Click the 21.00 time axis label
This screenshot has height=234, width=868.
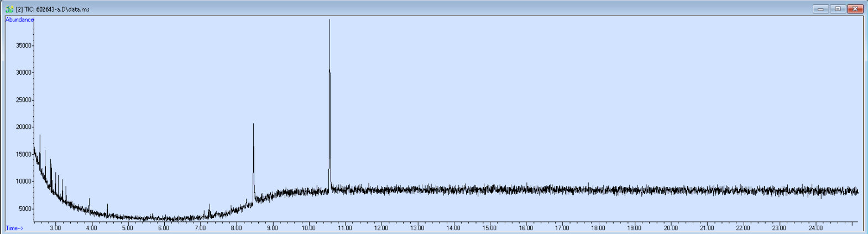(x=707, y=228)
